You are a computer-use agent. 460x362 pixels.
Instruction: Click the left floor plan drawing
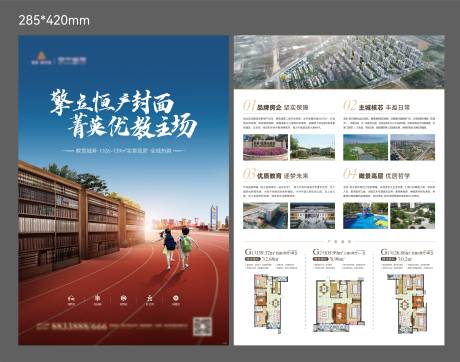pyautogui.click(x=270, y=303)
